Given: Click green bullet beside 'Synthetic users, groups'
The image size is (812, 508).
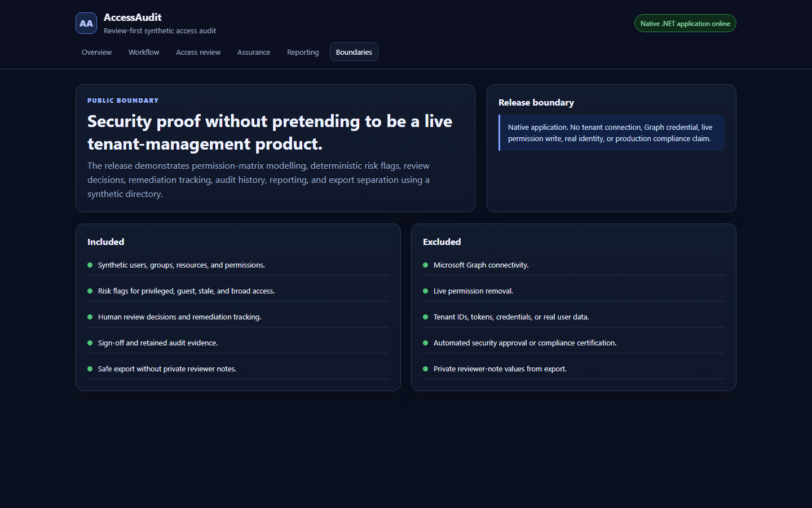Looking at the screenshot, I should coord(90,265).
